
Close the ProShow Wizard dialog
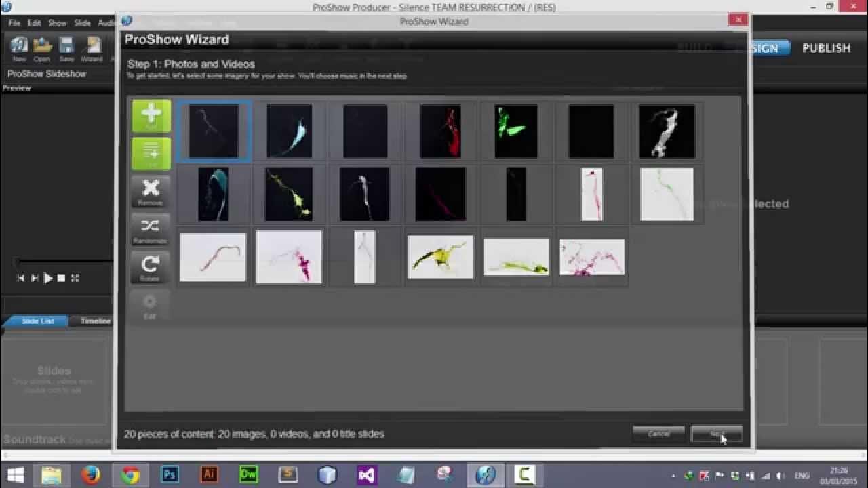point(738,20)
